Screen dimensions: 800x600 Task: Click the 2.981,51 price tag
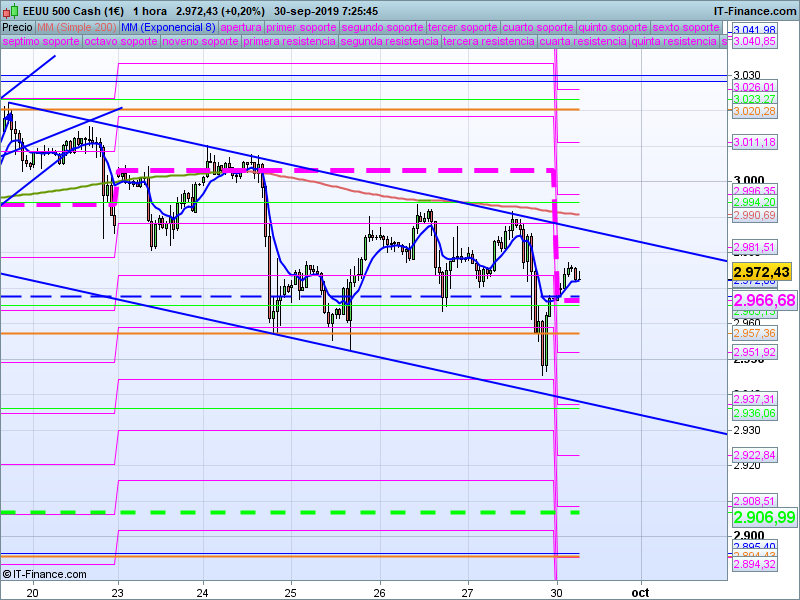[x=755, y=247]
